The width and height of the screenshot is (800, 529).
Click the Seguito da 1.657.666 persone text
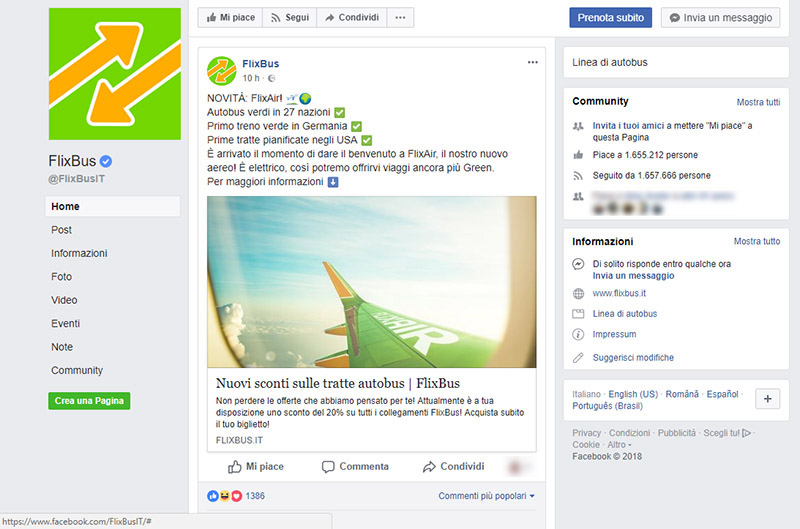pyautogui.click(x=652, y=175)
